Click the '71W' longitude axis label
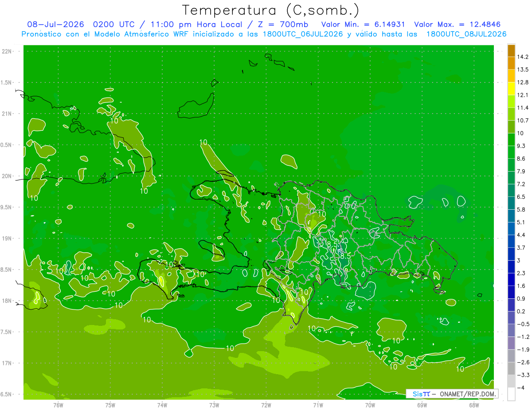 pos(318,404)
